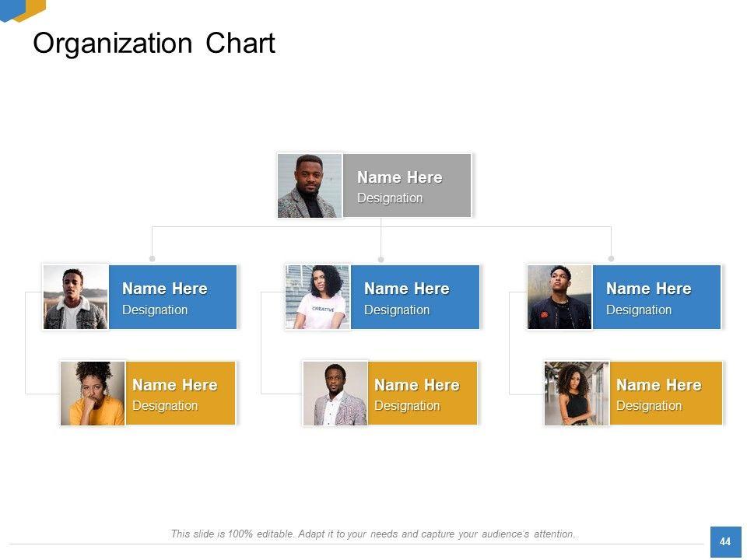
Task: Select photo of woman in yellow top
Action: point(93,393)
